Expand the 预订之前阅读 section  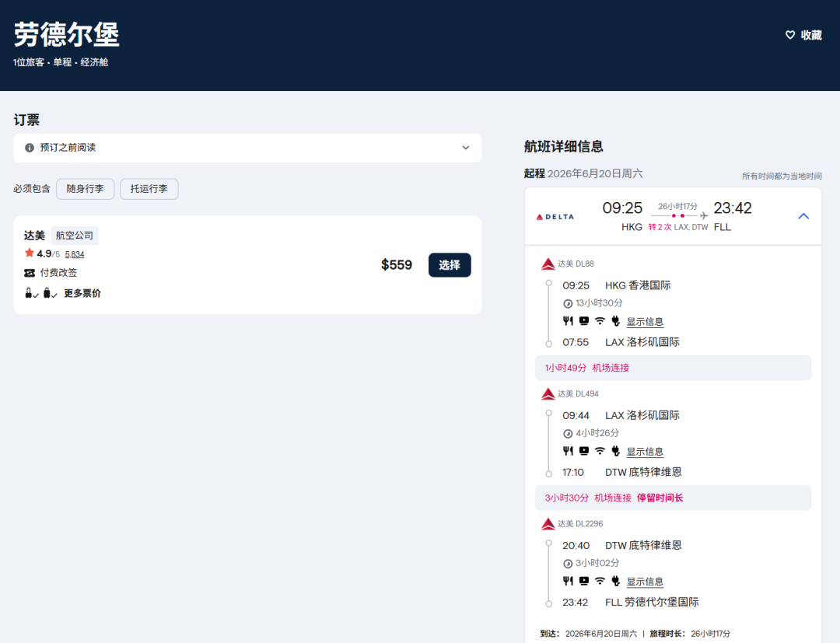466,148
